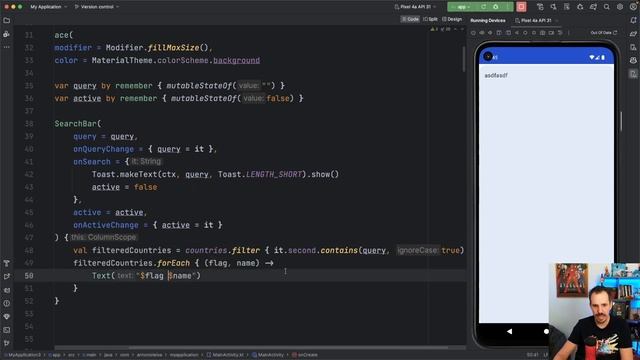Click the underlined background property

click(236, 60)
